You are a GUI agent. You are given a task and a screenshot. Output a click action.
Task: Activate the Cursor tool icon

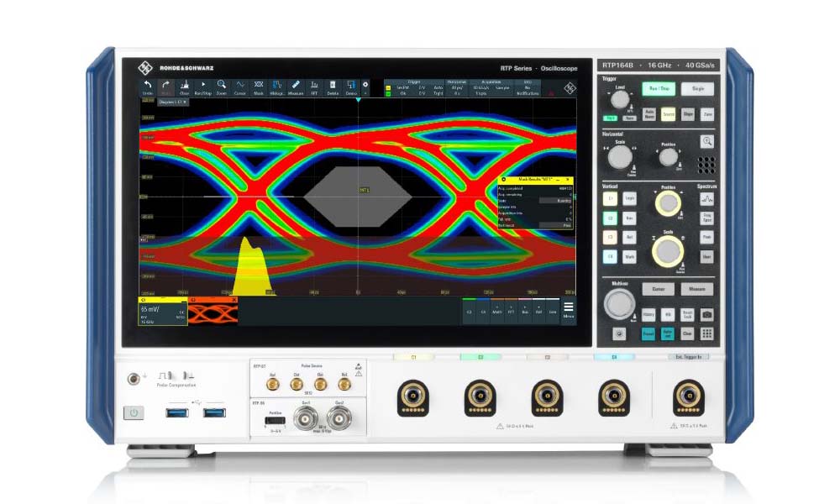(240, 87)
